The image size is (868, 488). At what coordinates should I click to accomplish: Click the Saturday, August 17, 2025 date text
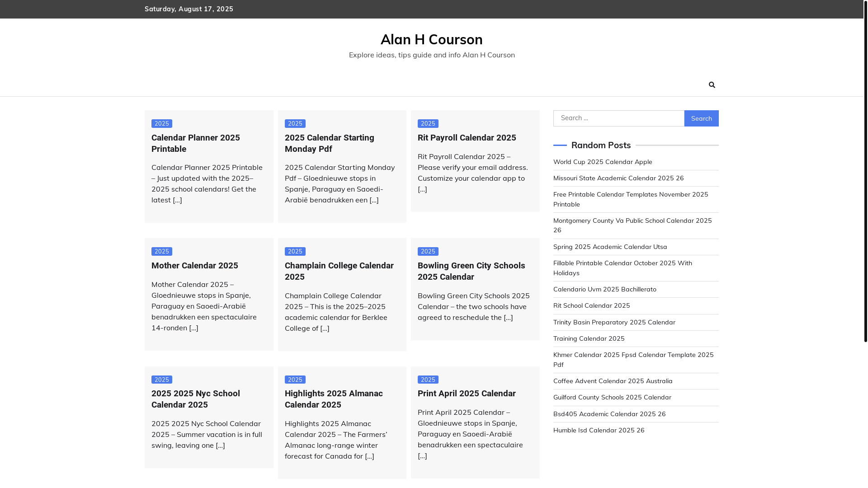189,9
